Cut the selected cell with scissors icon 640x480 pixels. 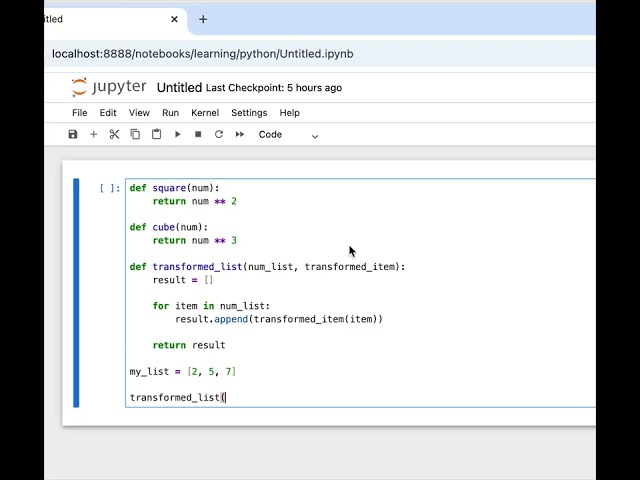tap(114, 134)
